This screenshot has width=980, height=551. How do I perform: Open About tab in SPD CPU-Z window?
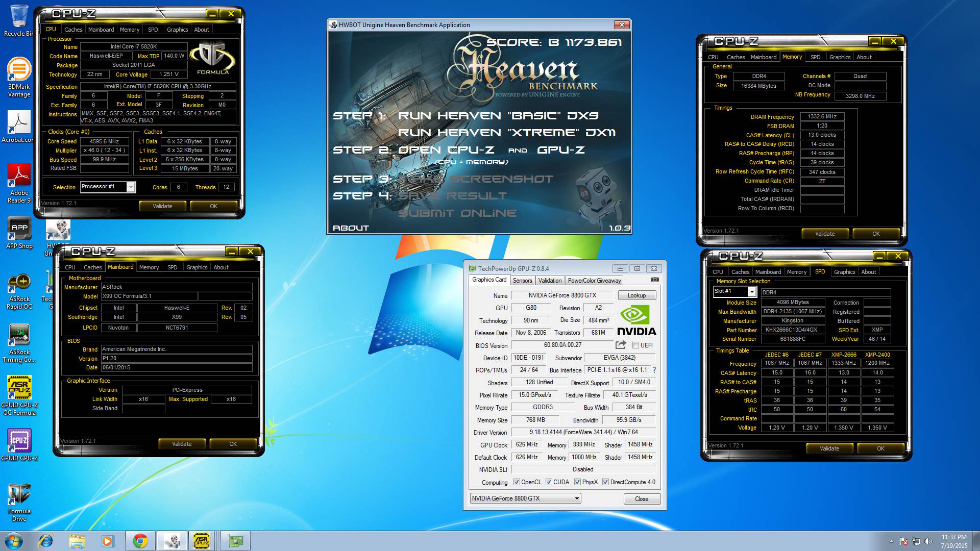coord(868,272)
